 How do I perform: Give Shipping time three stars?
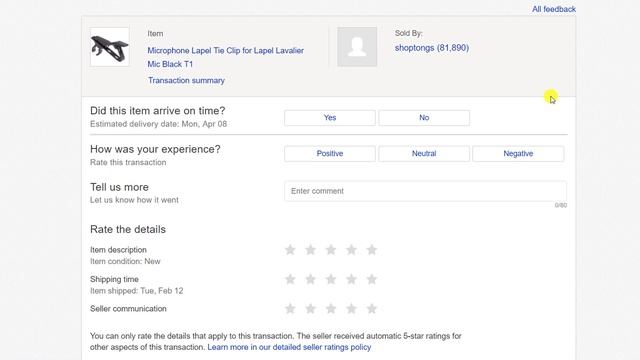pos(331,279)
